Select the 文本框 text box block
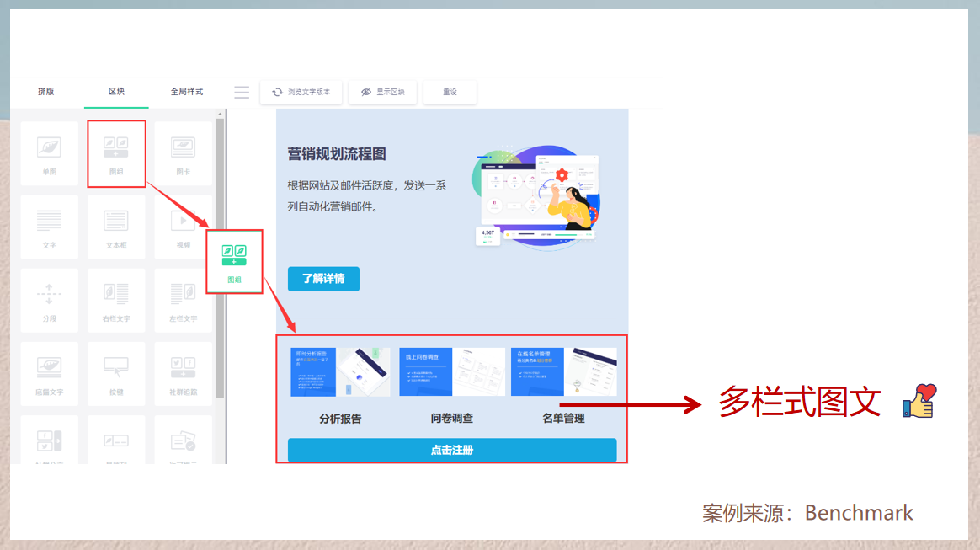Screen dimensions: 980x550 [116, 227]
